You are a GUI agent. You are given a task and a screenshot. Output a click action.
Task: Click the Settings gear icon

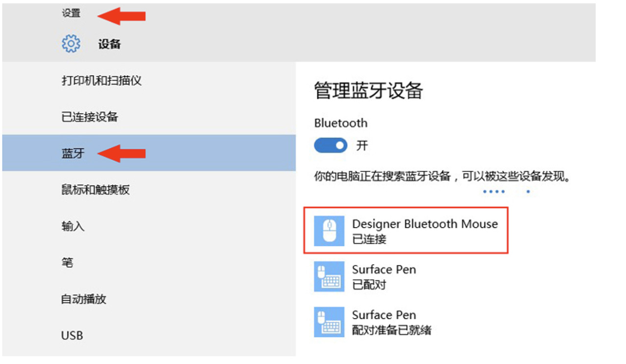click(71, 44)
